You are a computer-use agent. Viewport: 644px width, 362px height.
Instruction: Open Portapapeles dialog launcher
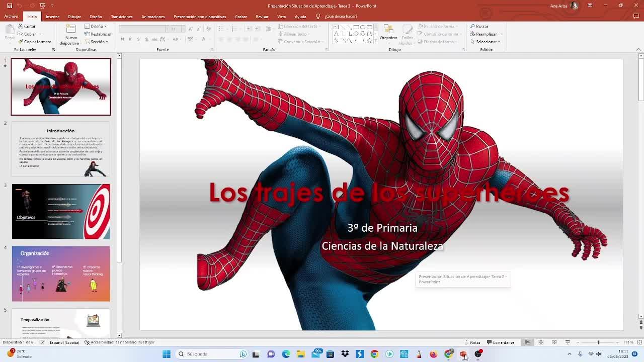pyautogui.click(x=53, y=50)
